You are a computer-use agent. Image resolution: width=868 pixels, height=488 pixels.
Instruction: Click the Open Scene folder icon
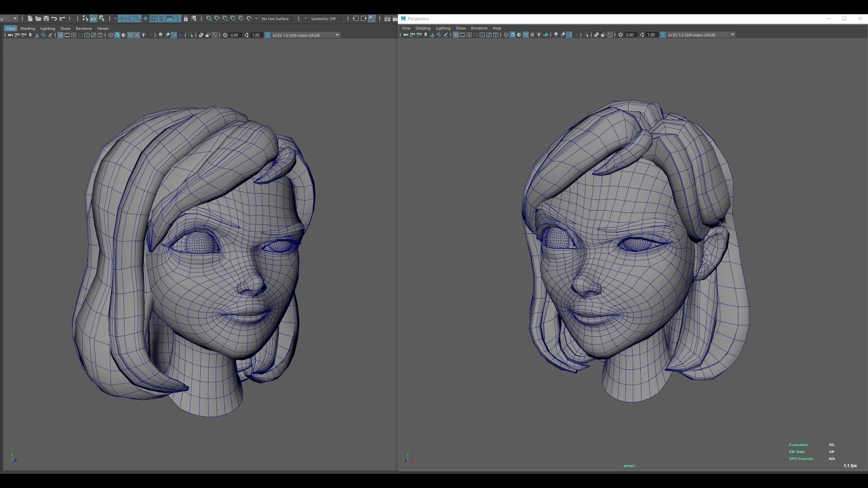(38, 18)
